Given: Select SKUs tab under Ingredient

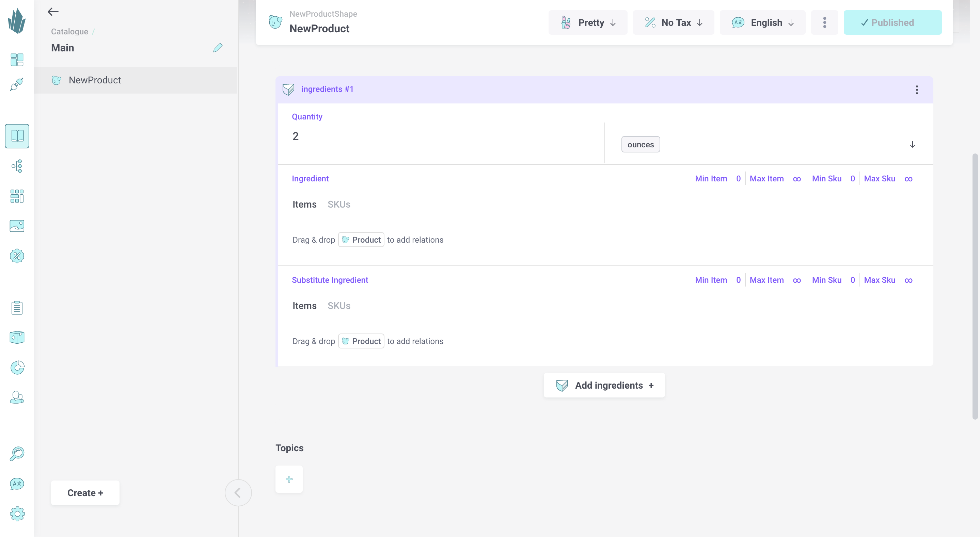Looking at the screenshot, I should pos(339,204).
